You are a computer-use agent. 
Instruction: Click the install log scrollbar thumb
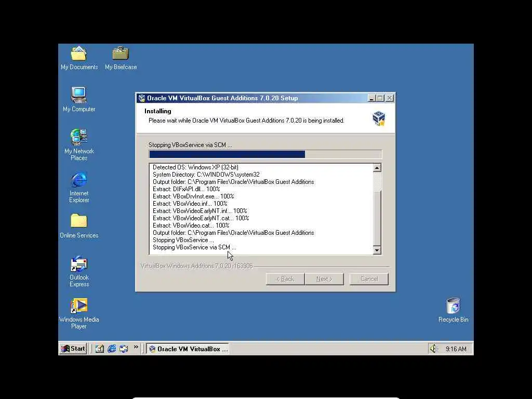pos(377,218)
